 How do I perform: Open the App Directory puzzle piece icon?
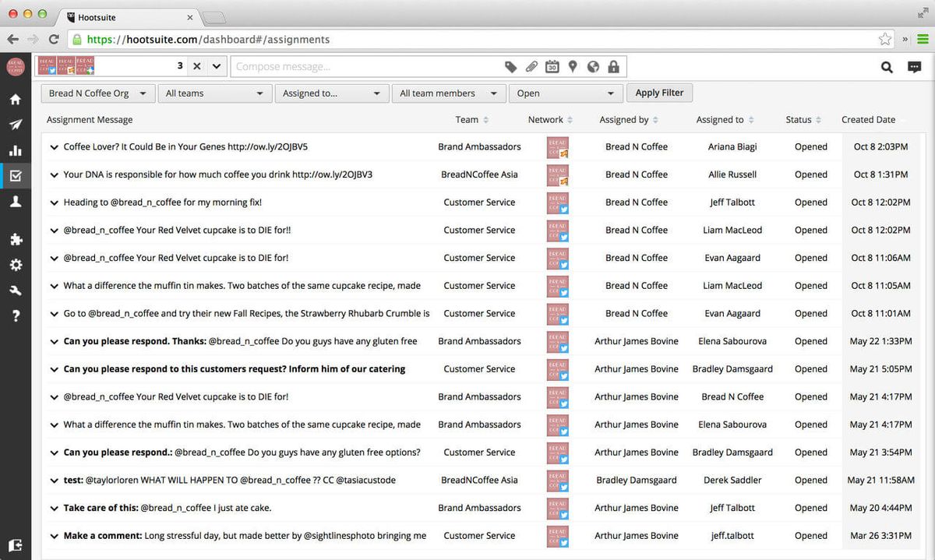tap(15, 239)
